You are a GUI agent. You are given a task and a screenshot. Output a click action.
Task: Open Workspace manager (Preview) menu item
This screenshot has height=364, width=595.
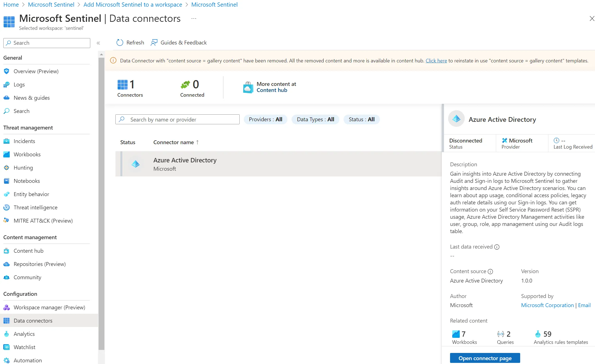coord(49,307)
